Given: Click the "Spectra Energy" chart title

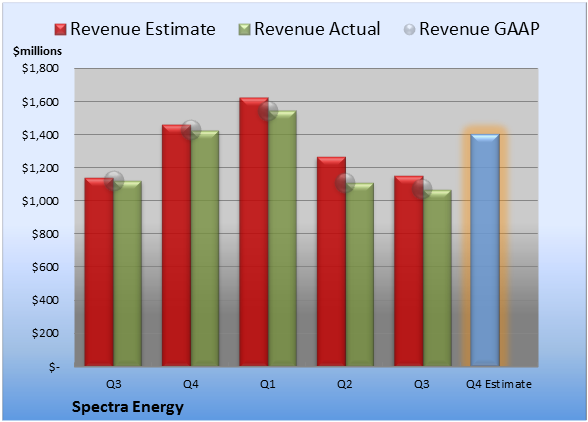Looking at the screenshot, I should [128, 407].
